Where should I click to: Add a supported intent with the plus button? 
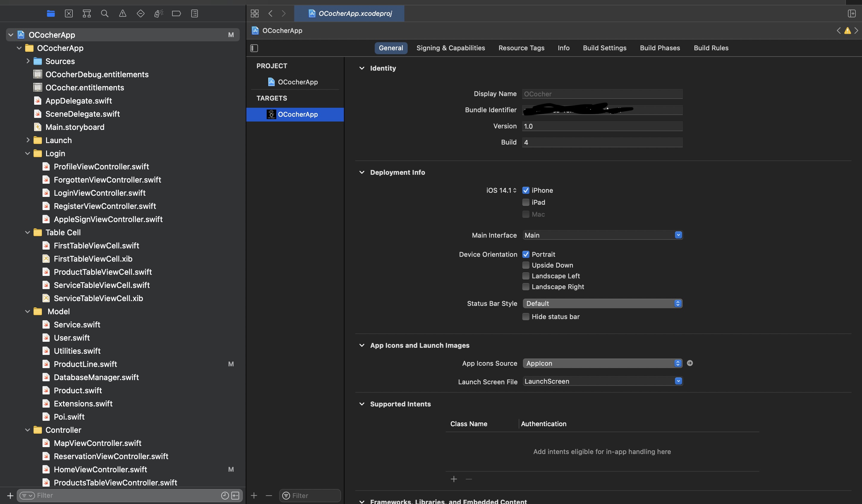tap(453, 479)
